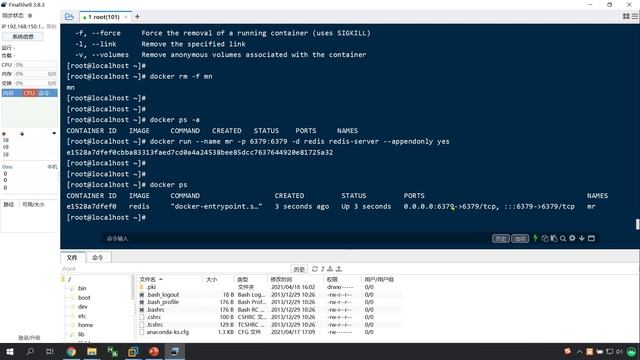The image size is (640, 360).
Task: Click the paste icon in terminal toolbar
Action: (x=554, y=238)
